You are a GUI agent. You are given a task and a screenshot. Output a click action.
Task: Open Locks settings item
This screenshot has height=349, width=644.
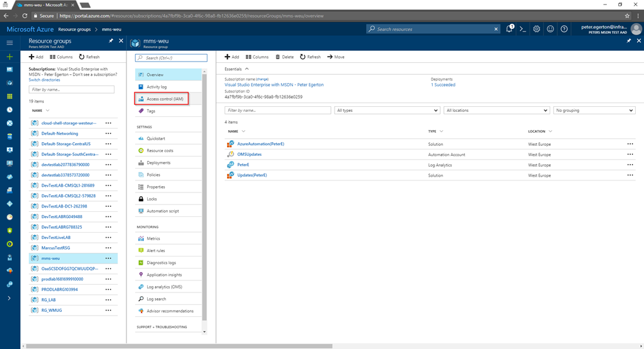[x=152, y=199]
